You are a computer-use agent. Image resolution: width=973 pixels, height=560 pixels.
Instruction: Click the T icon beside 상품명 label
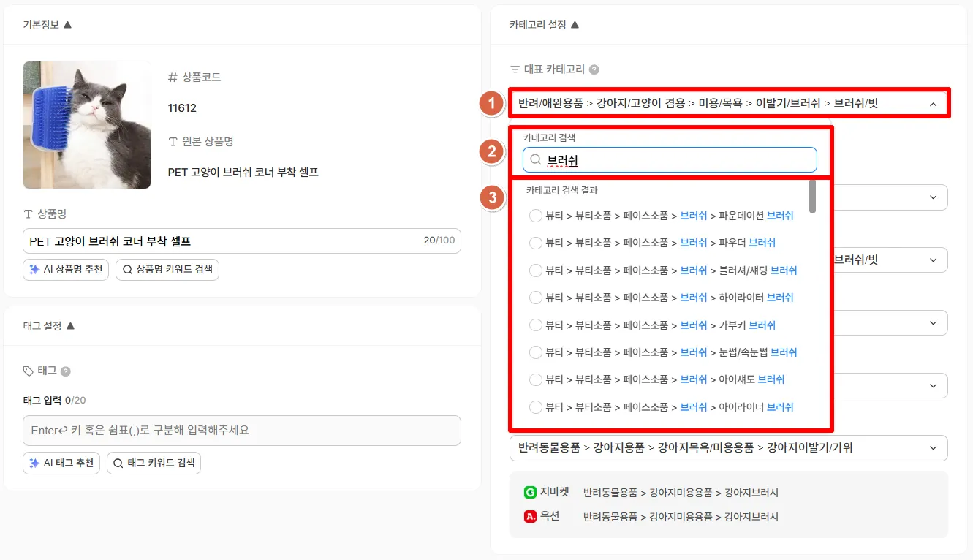29,214
